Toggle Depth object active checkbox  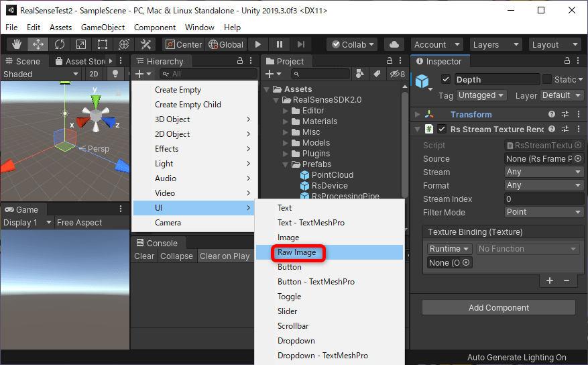[445, 79]
